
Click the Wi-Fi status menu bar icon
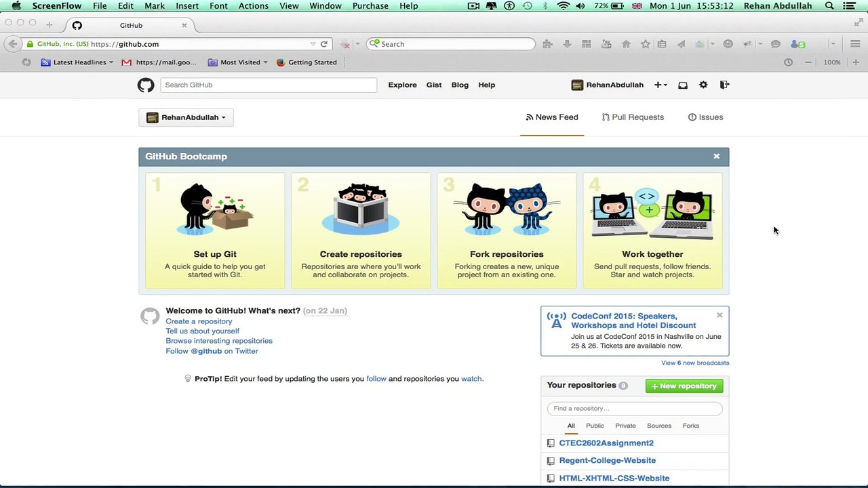[x=563, y=5]
